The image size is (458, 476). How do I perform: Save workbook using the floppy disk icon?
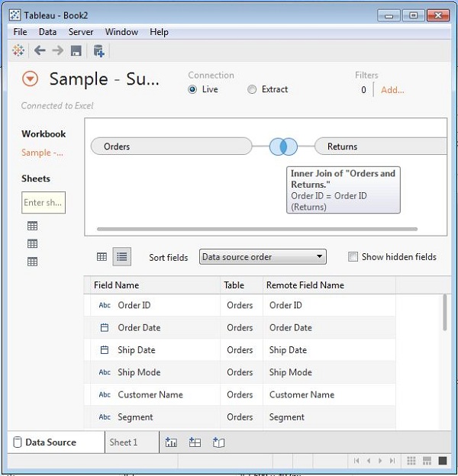coord(76,50)
